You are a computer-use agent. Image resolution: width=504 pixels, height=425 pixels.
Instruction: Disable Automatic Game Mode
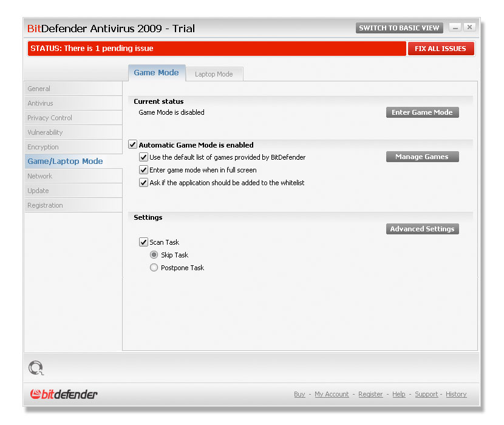[x=132, y=144]
